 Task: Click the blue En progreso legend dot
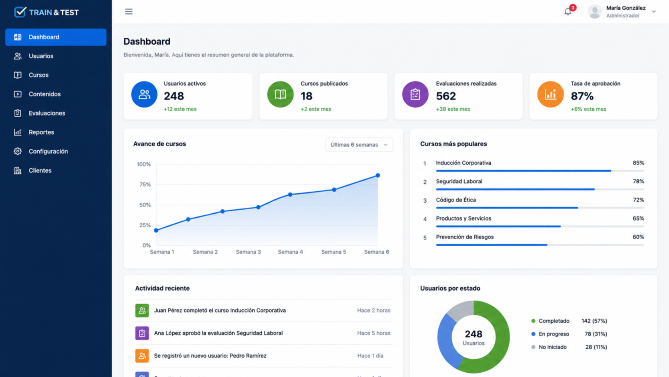(533, 334)
